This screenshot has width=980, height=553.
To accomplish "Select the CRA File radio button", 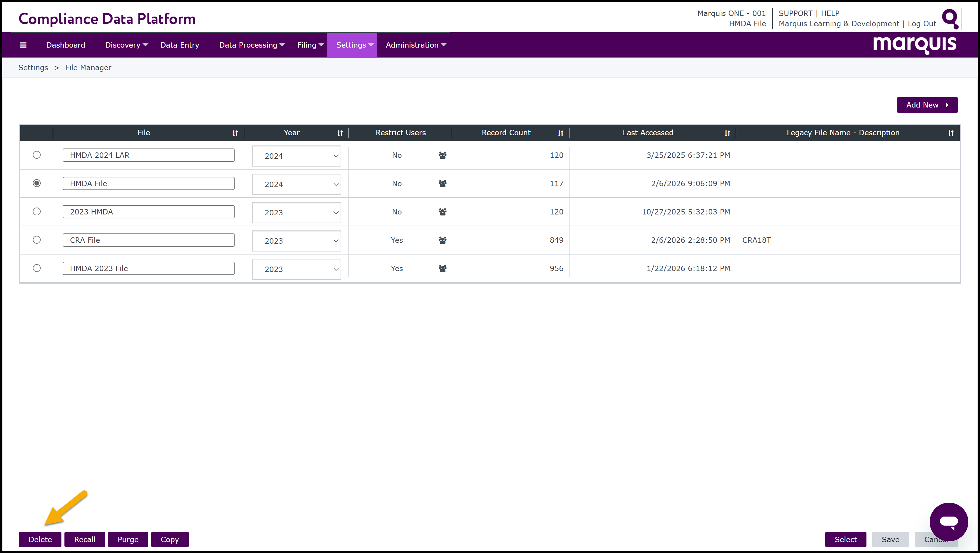I will (36, 240).
